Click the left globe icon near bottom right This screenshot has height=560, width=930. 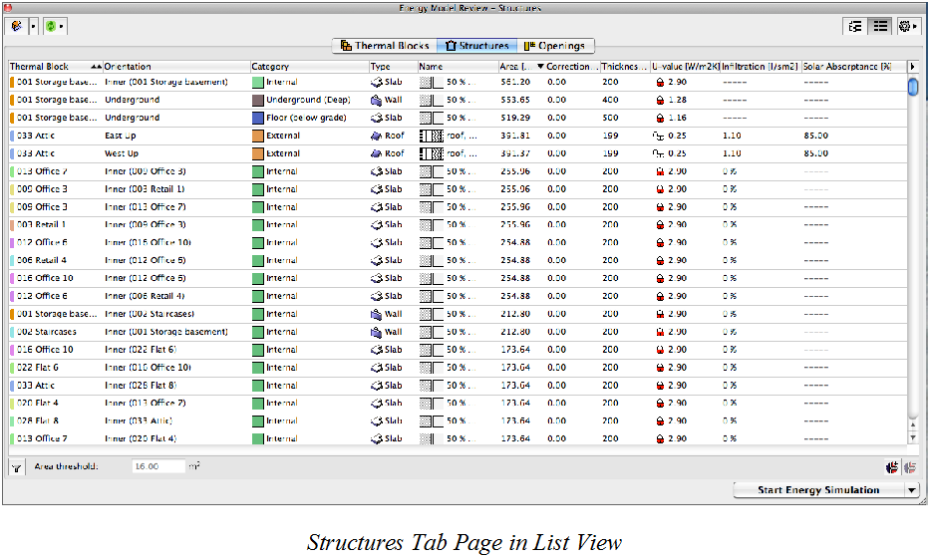pyautogui.click(x=892, y=467)
